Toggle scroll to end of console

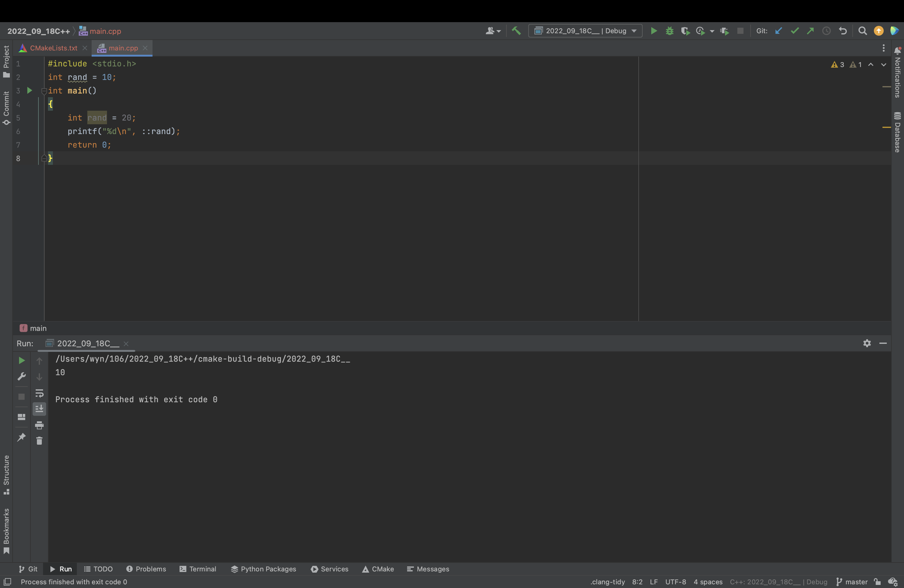pos(39,409)
